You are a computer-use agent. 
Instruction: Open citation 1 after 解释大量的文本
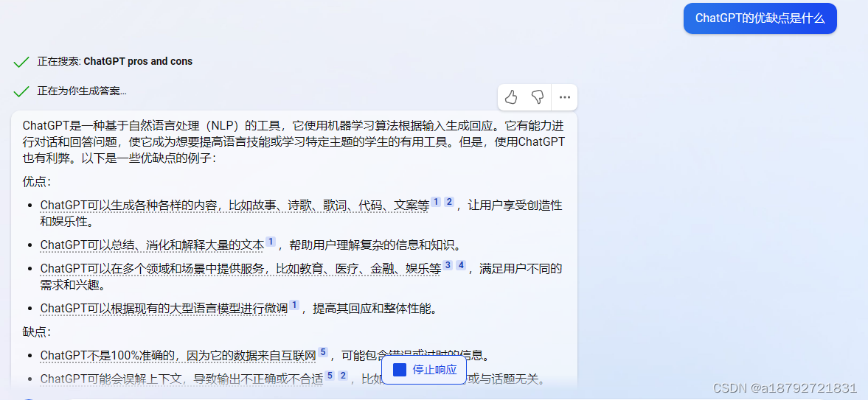(271, 241)
